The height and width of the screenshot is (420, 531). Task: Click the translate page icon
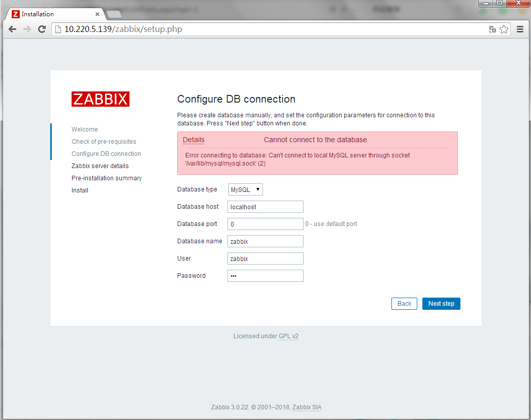(492, 29)
